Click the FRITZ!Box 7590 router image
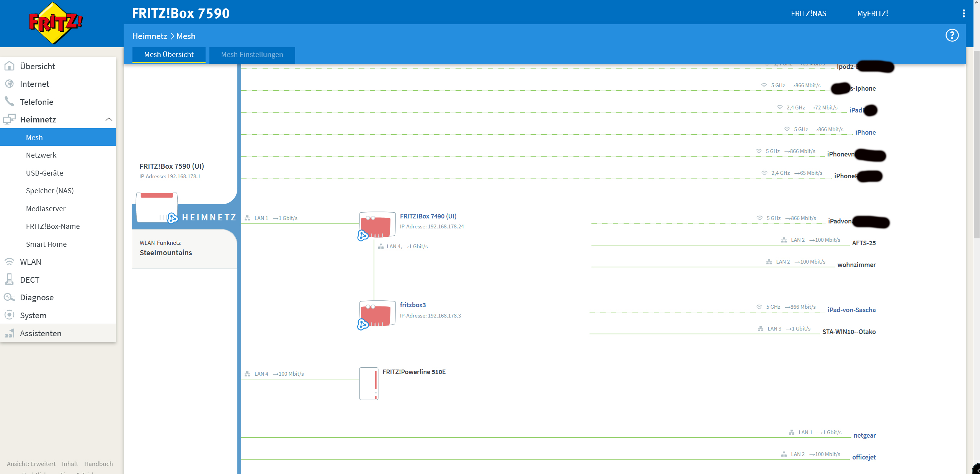Viewport: 980px width, 474px height. click(157, 207)
